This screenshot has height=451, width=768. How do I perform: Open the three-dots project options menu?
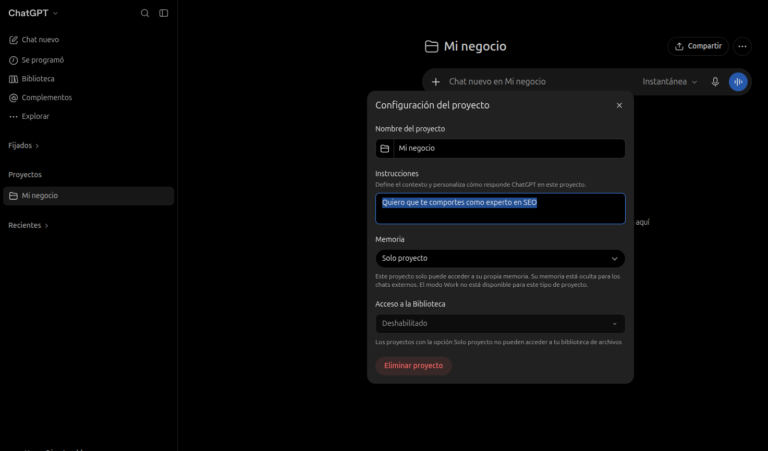(743, 47)
